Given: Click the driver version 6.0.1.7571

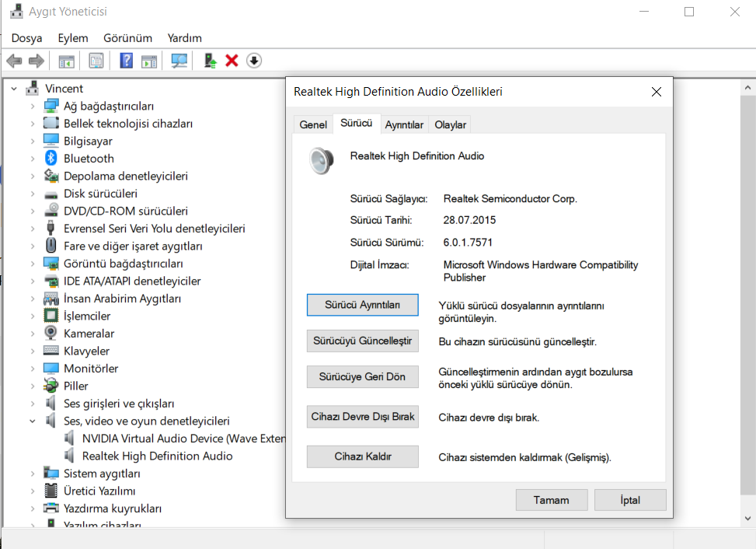Looking at the screenshot, I should pyautogui.click(x=468, y=242).
